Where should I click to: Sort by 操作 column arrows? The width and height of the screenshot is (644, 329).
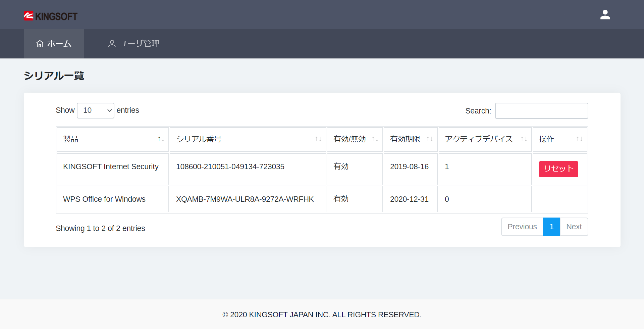pyautogui.click(x=579, y=139)
